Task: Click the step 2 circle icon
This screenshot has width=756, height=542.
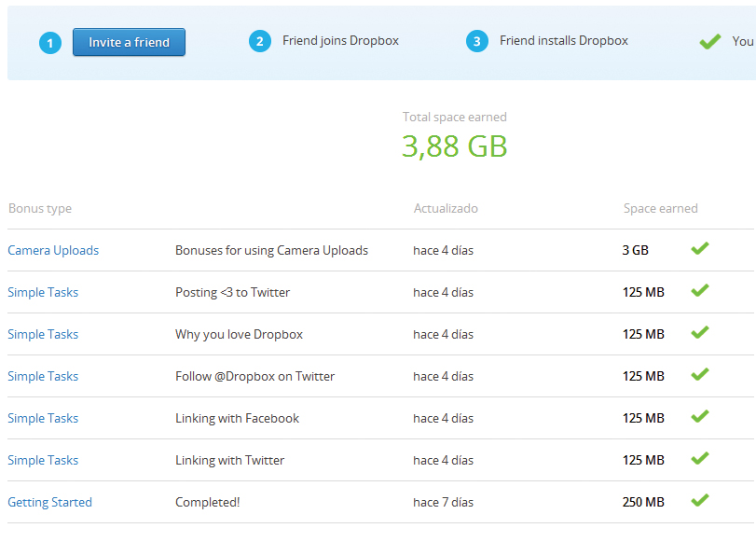Action: (260, 41)
